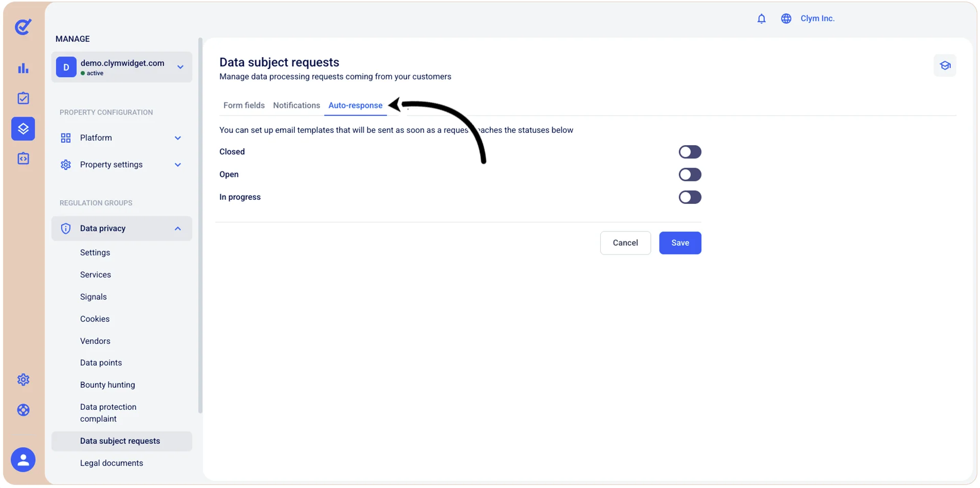
Task: Collapse the Data privacy group chevron
Action: (x=177, y=228)
